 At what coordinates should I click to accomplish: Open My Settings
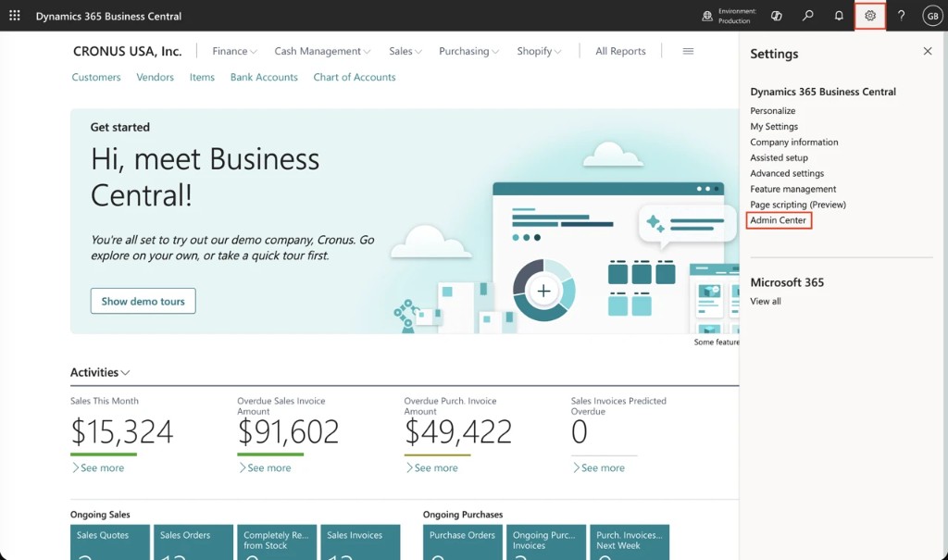coord(774,127)
